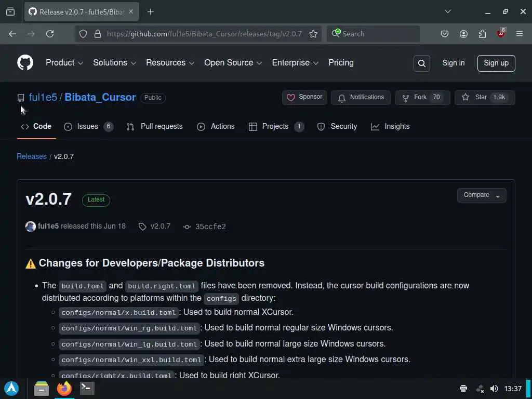Click the green Latest label
This screenshot has width=532, height=399.
point(96,200)
